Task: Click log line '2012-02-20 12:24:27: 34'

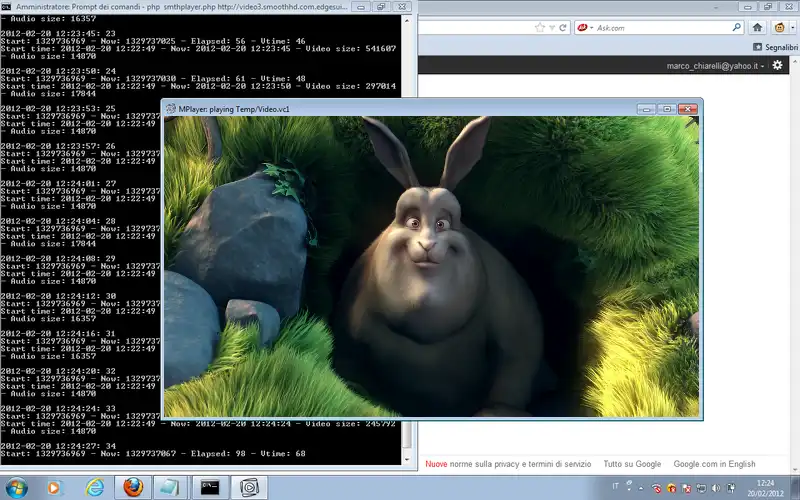Action: tap(58, 446)
